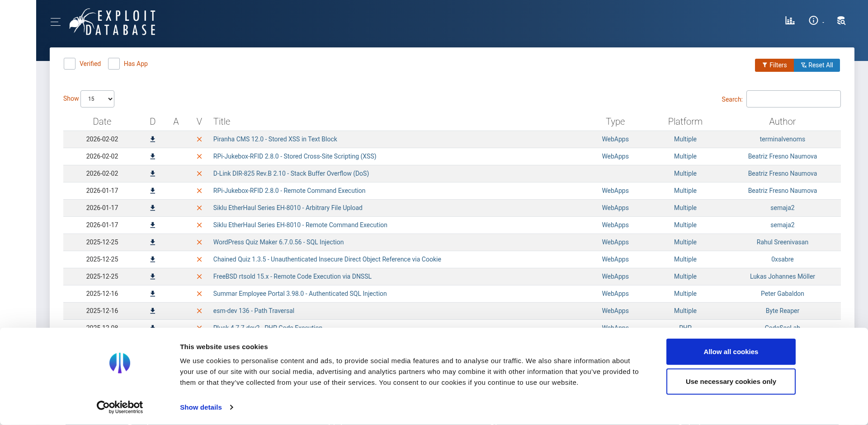Click Allow all cookies button
868x425 pixels.
point(731,352)
